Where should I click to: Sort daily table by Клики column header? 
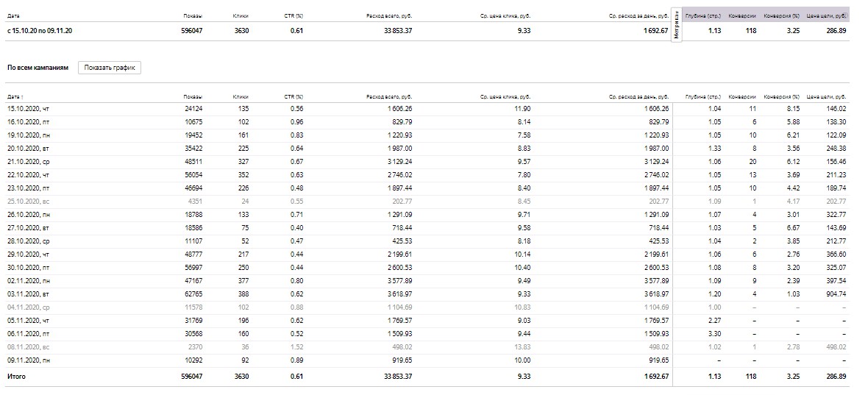click(x=240, y=97)
